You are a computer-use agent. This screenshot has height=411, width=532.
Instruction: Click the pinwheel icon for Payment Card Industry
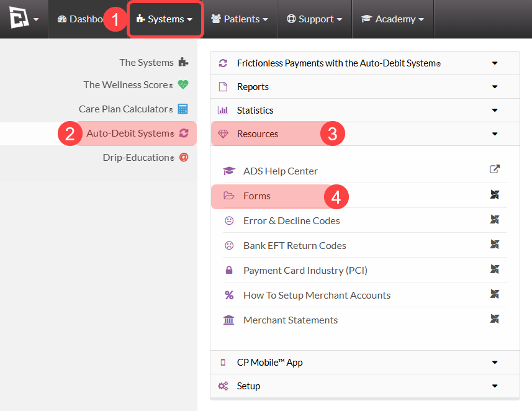[494, 269]
